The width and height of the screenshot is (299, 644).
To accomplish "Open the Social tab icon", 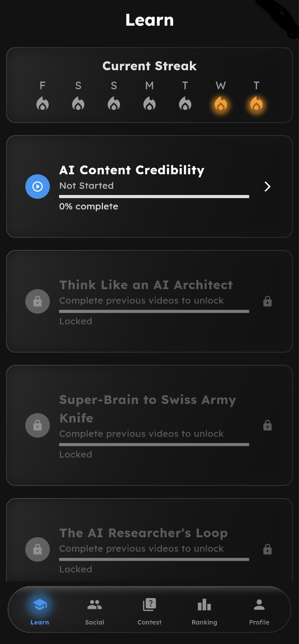I will coord(94,604).
